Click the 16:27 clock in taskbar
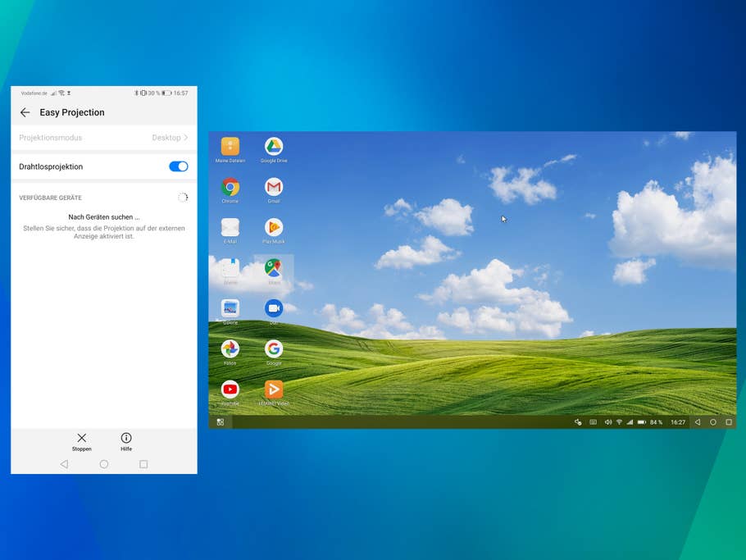Viewport: 746px width, 560px height. [678, 422]
